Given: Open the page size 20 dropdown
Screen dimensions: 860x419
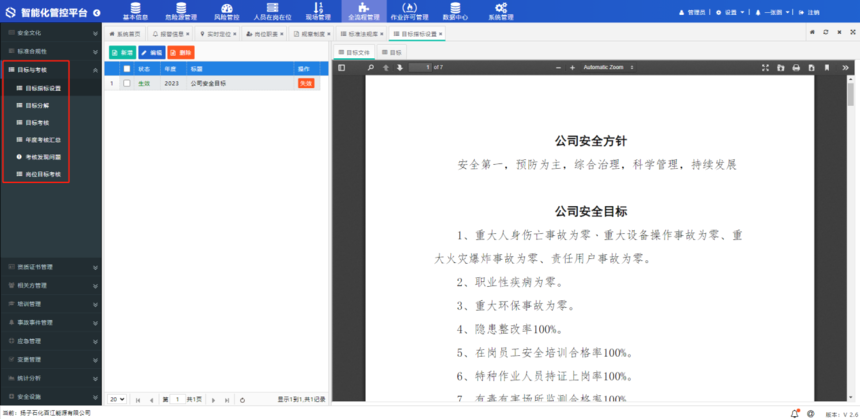Looking at the screenshot, I should 118,399.
